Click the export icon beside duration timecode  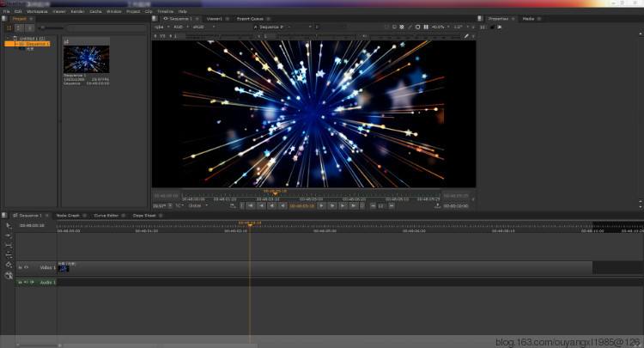(437, 205)
